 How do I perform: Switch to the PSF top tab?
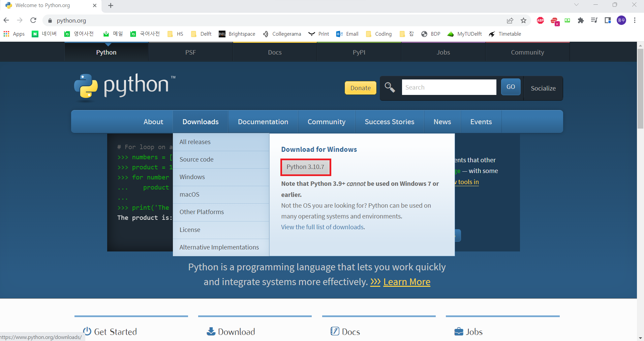point(190,52)
